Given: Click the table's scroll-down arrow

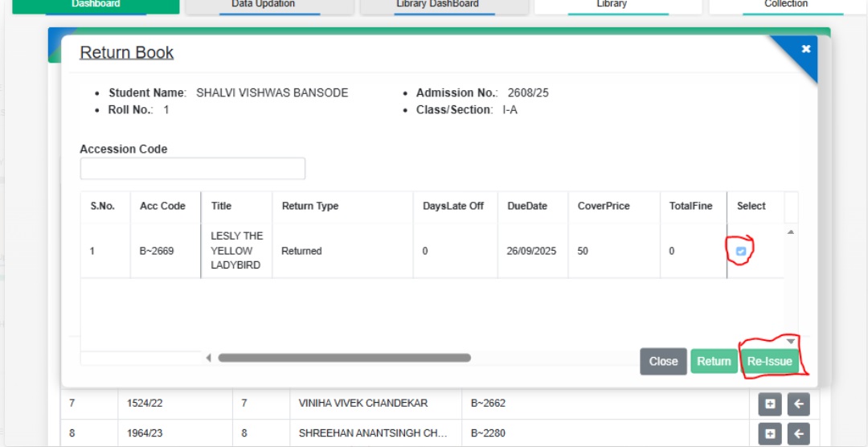Looking at the screenshot, I should (x=790, y=342).
